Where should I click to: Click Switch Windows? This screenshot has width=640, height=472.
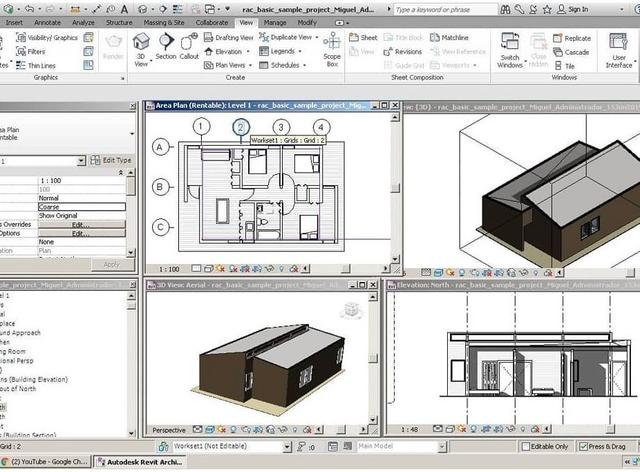(x=510, y=50)
